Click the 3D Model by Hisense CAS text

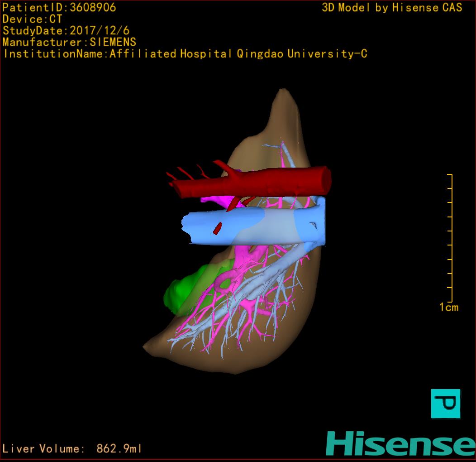(392, 8)
